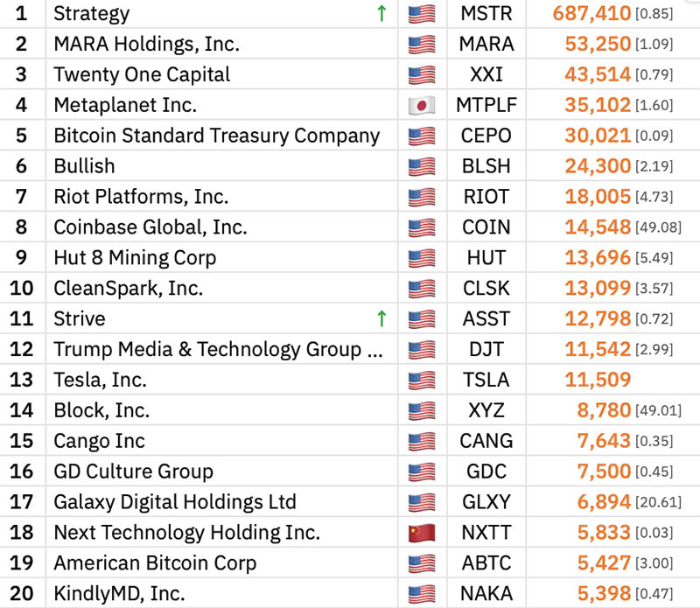700x608 pixels.
Task: Click the US flag in Tesla row
Action: pos(422,381)
